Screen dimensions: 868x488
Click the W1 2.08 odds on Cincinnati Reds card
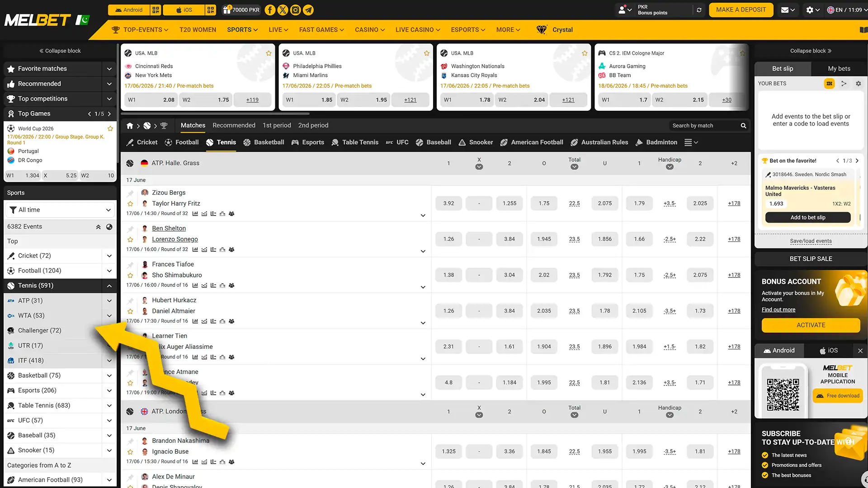151,100
